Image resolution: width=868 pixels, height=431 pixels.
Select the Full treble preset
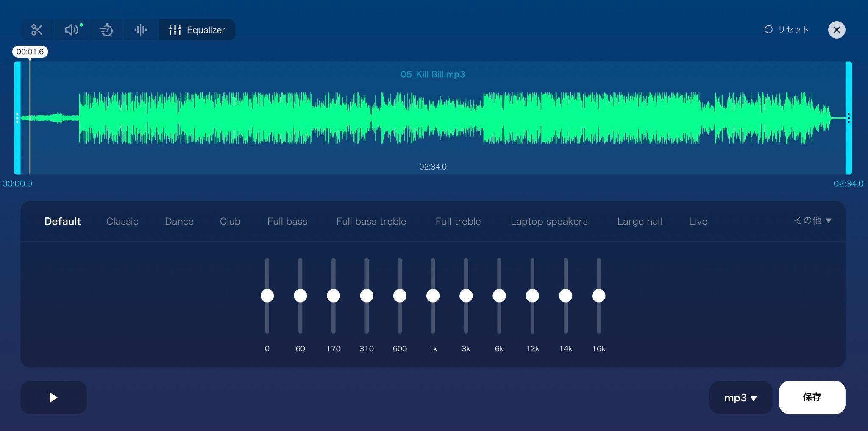pos(458,221)
